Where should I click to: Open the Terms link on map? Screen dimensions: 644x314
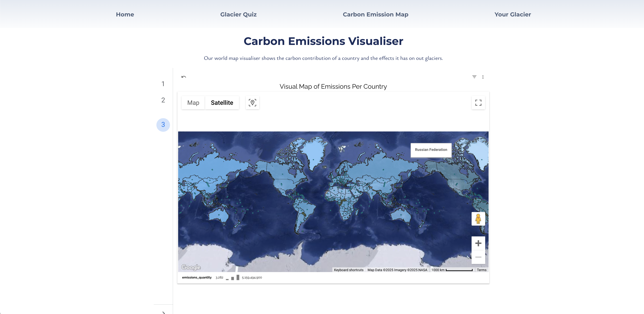coord(481,270)
